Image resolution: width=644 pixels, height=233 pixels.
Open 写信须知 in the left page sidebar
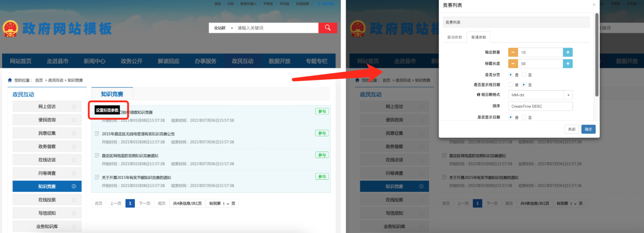[47, 213]
